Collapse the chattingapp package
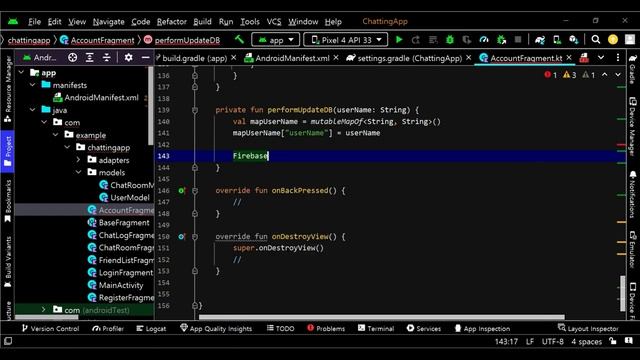Image resolution: width=640 pixels, height=360 pixels. click(x=67, y=147)
